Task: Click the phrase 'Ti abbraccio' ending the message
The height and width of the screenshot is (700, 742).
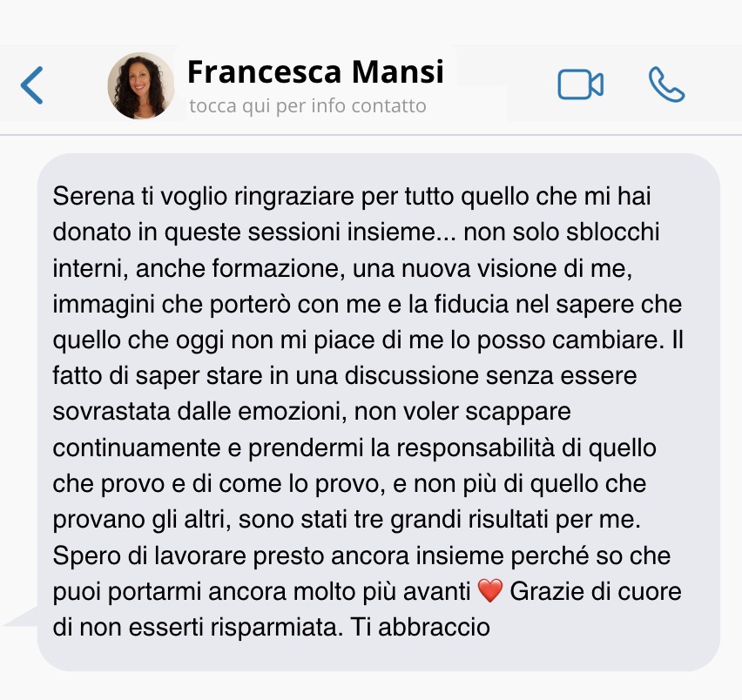Action: pyautogui.click(x=421, y=627)
